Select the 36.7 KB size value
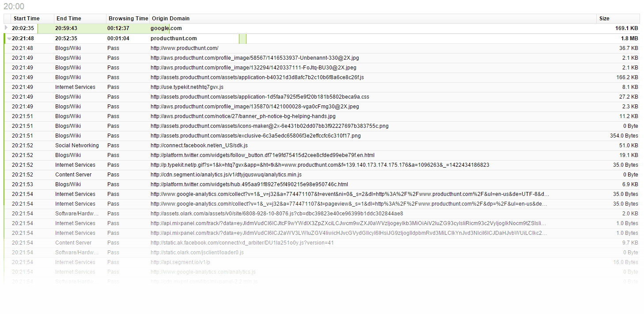This screenshot has height=314, width=644. [x=629, y=48]
